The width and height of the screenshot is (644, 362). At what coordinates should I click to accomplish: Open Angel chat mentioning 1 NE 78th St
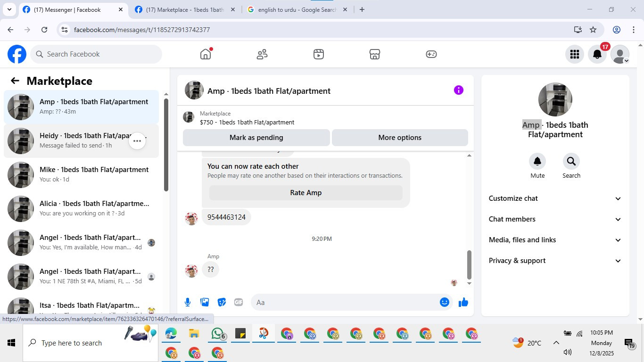click(x=82, y=276)
